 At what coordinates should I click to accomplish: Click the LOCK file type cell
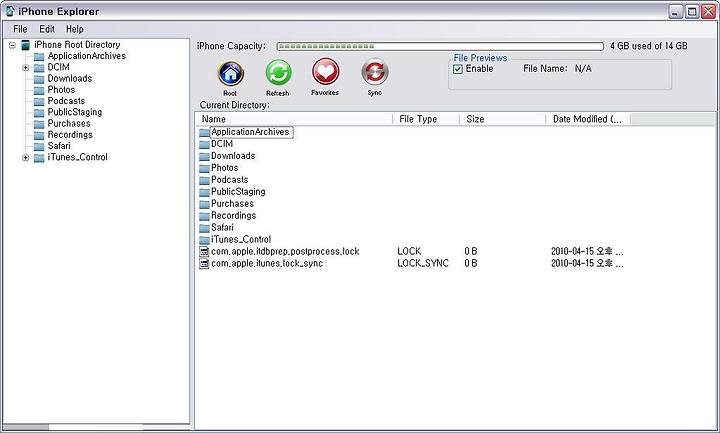[x=409, y=252]
